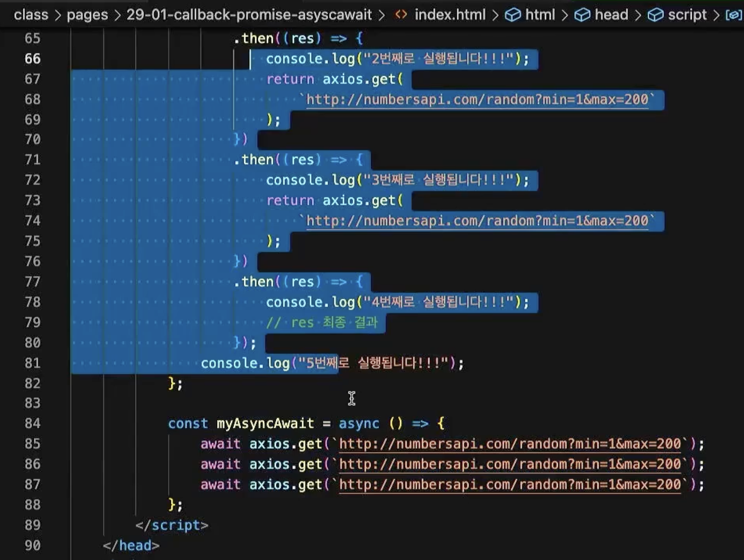This screenshot has width=744, height=560.
Task: Click the variable symbol icon after script
Action: 734,15
